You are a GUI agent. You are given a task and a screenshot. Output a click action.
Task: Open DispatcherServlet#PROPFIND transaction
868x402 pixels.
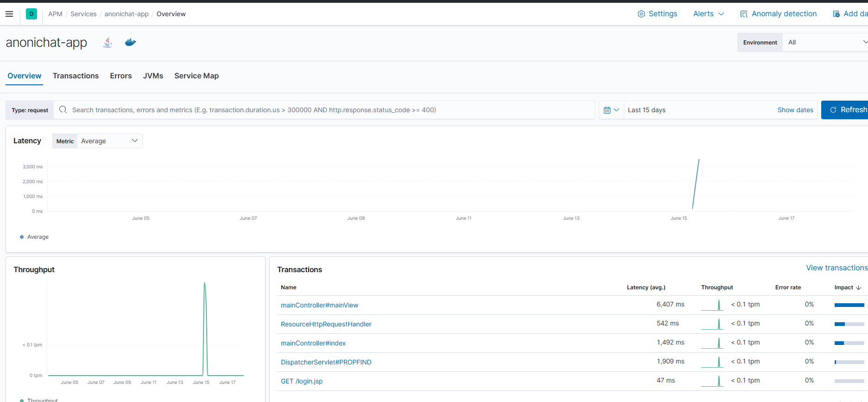pos(326,362)
